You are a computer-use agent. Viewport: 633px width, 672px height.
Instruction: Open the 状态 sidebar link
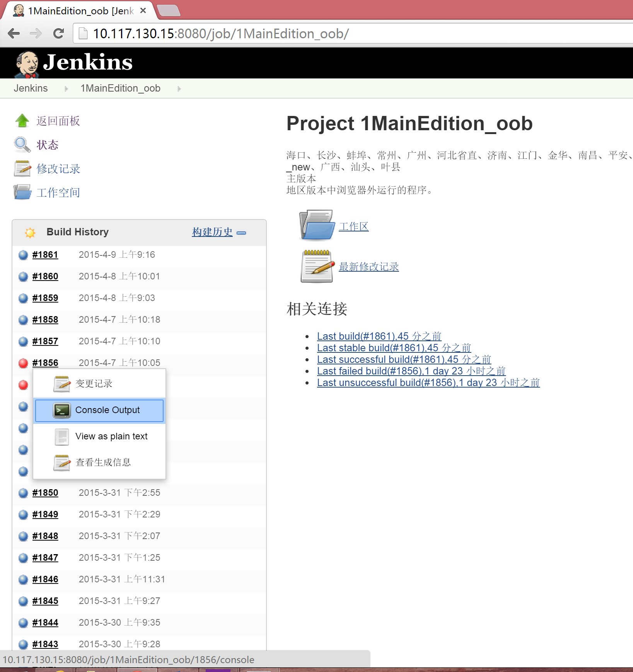pos(48,145)
